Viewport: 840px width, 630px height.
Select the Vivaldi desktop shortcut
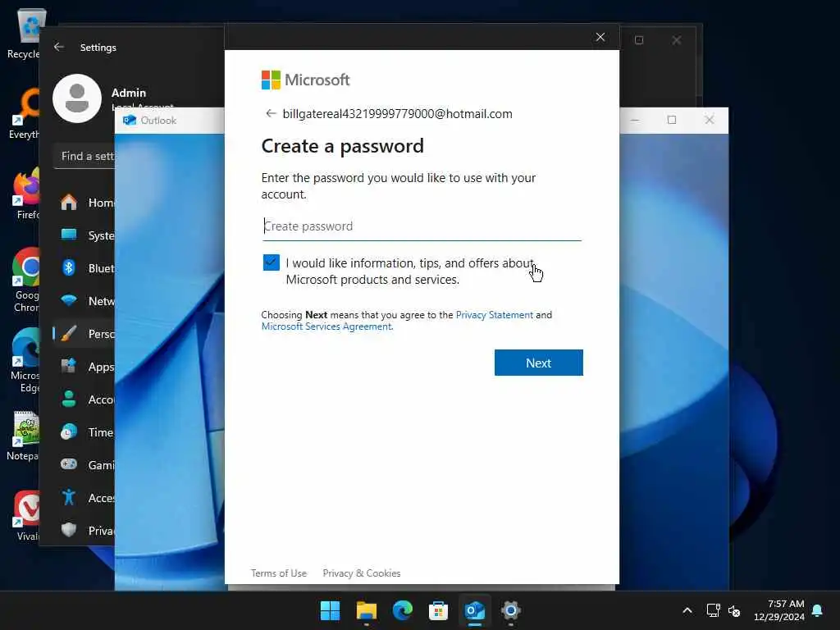27,515
